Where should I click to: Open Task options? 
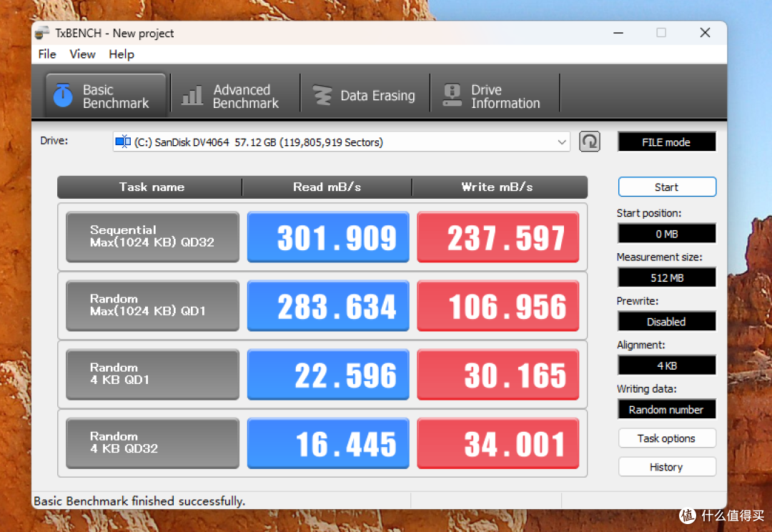click(x=667, y=438)
